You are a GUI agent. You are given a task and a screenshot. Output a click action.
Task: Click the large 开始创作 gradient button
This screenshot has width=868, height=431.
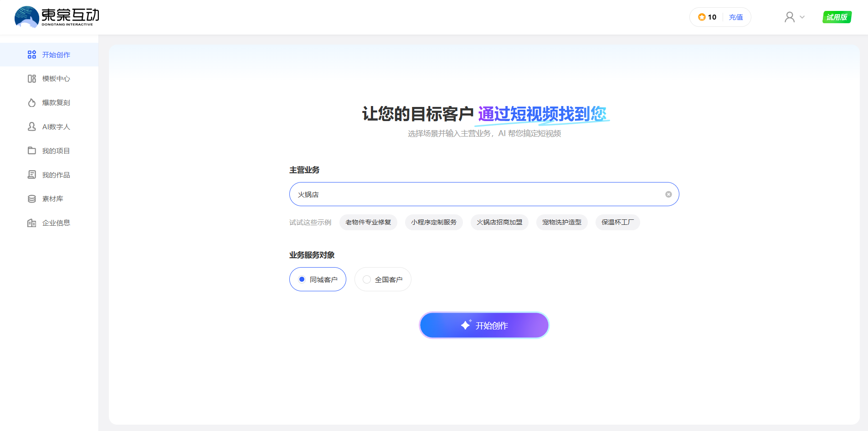tap(484, 325)
